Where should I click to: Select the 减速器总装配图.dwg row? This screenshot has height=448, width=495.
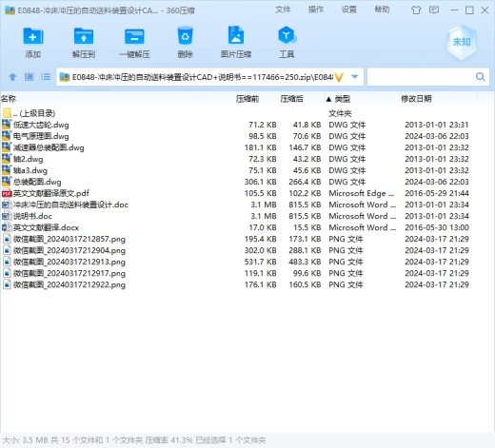[x=235, y=147]
